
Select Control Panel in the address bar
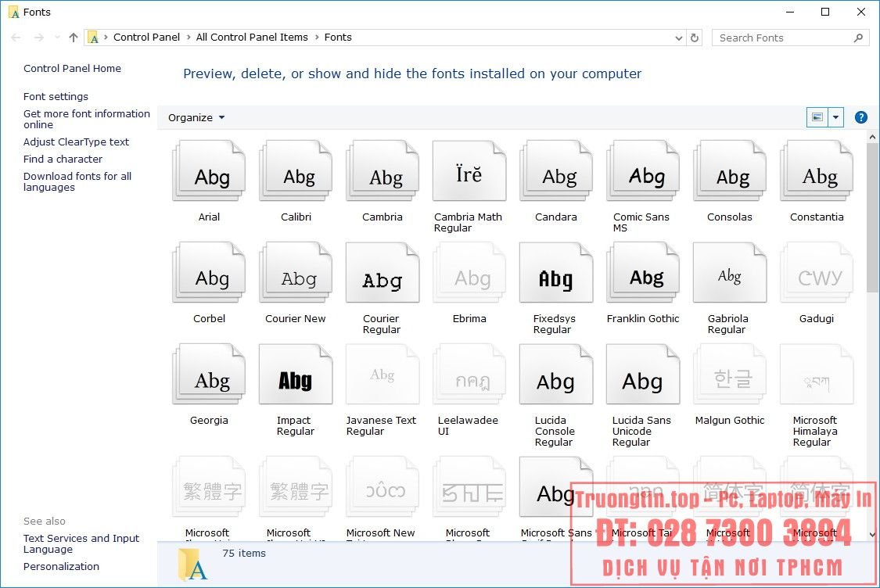(x=146, y=37)
